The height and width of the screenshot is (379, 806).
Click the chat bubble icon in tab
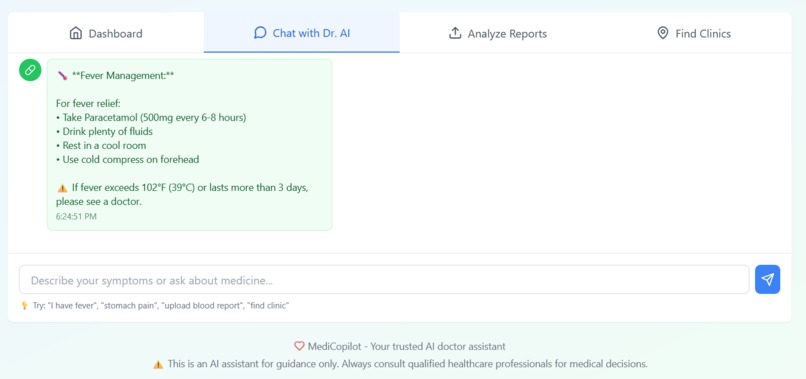point(260,33)
